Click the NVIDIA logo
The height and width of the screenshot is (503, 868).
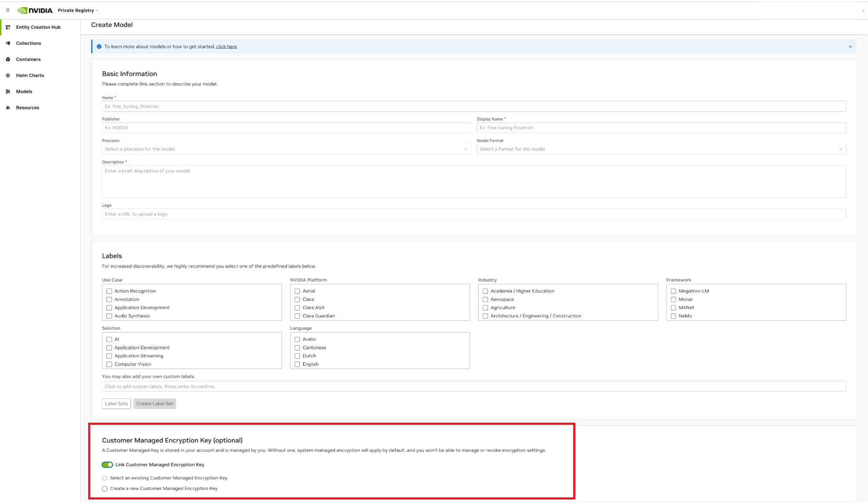pyautogui.click(x=35, y=10)
